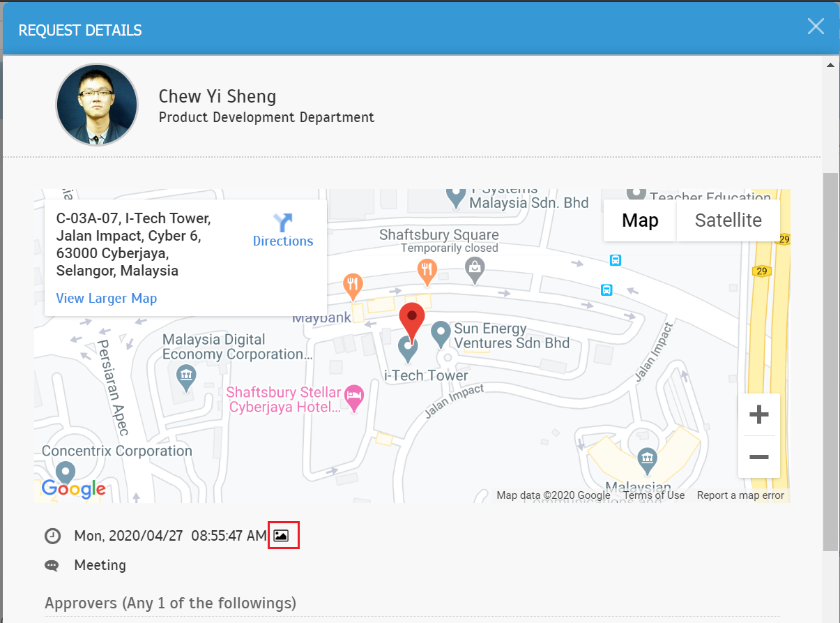
Task: Click the Google logo on map
Action: click(73, 489)
